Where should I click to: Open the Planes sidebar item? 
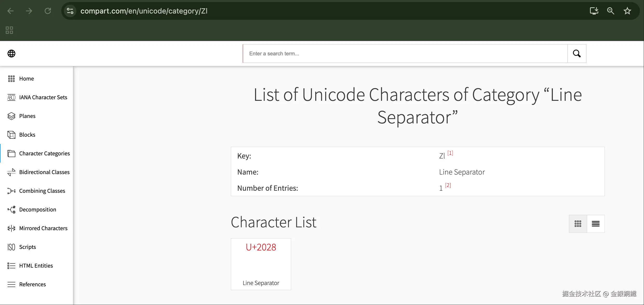tap(27, 116)
